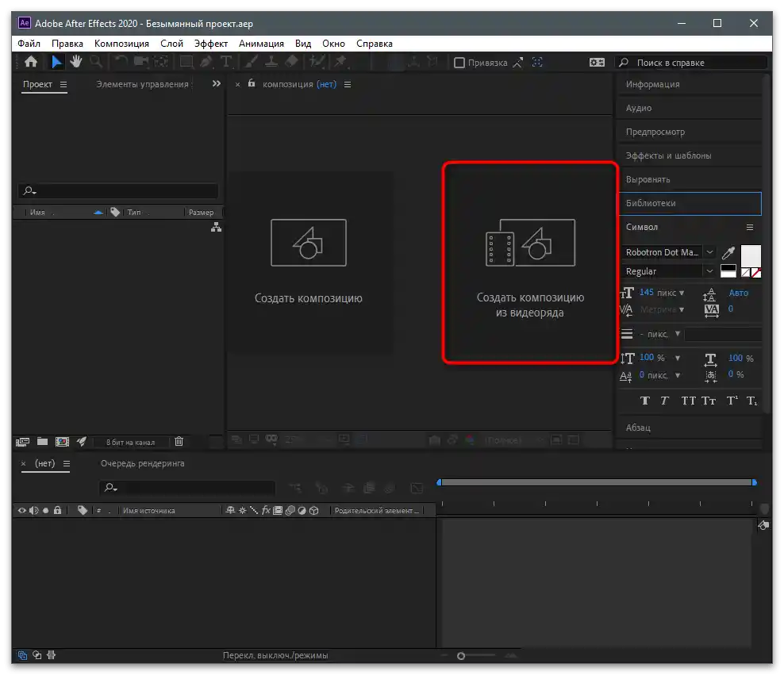Create a new folder in Project panel
Image resolution: width=784 pixels, height=675 pixels.
pyautogui.click(x=43, y=441)
